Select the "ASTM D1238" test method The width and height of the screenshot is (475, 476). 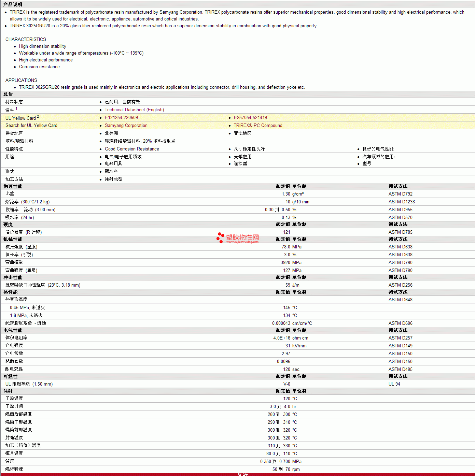[402, 202]
